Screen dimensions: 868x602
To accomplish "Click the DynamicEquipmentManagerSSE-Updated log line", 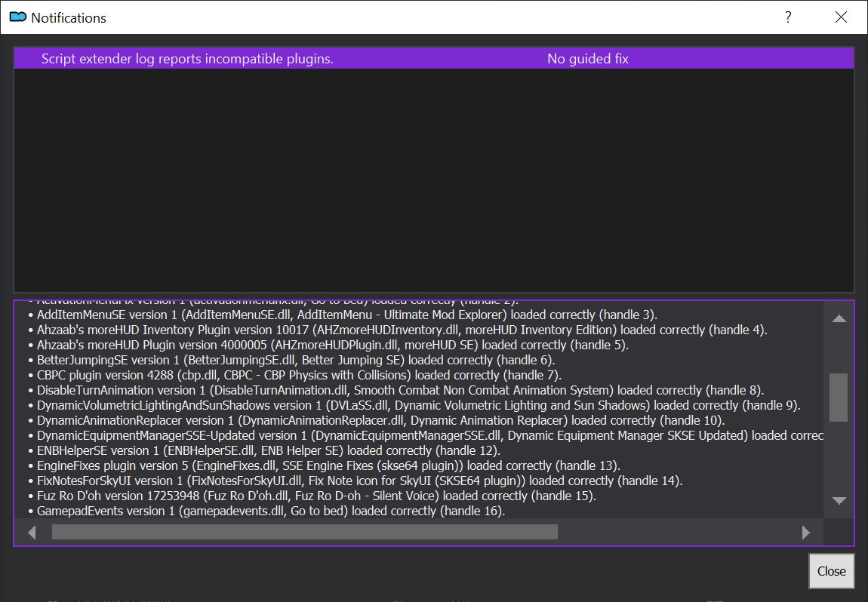I will coord(426,435).
